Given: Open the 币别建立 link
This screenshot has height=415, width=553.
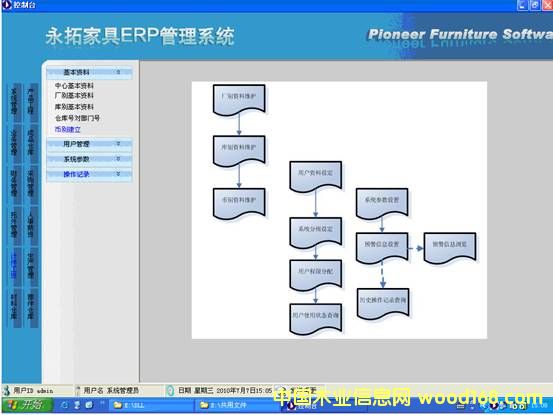Looking at the screenshot, I should click(67, 129).
